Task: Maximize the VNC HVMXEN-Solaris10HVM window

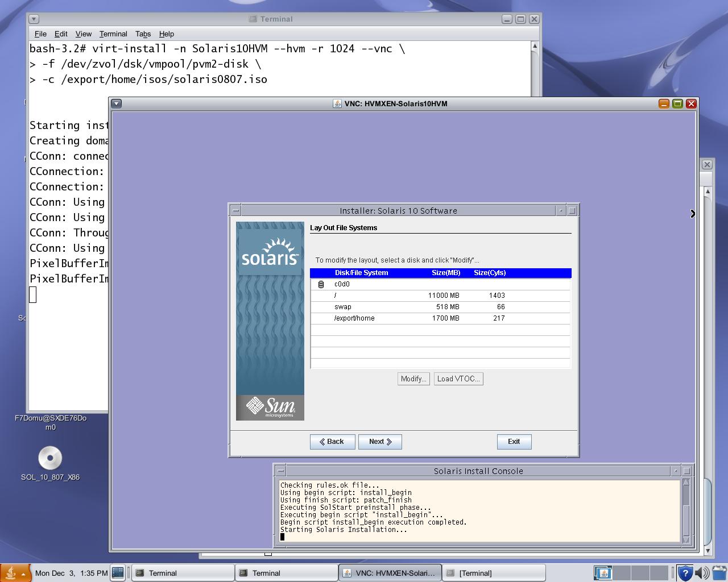Action: (677, 103)
